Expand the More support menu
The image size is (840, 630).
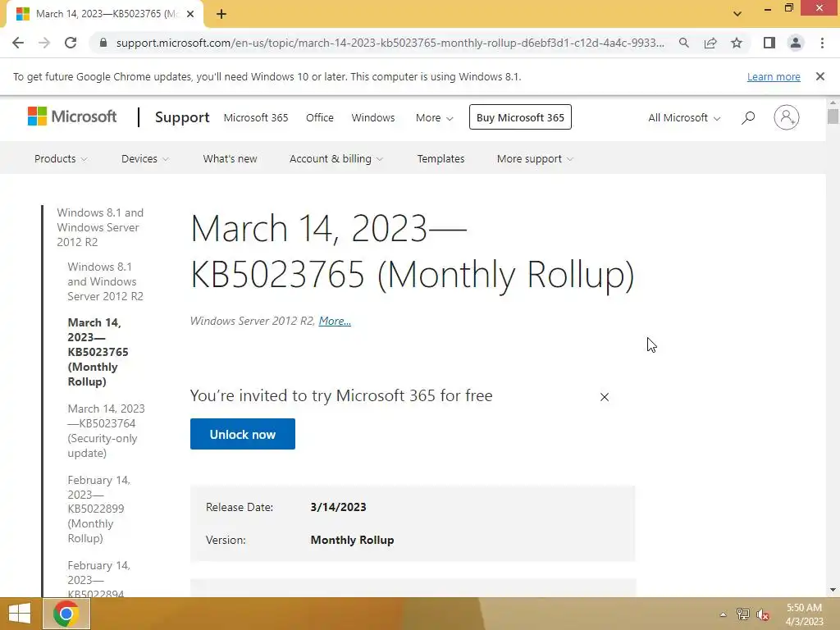tap(535, 158)
